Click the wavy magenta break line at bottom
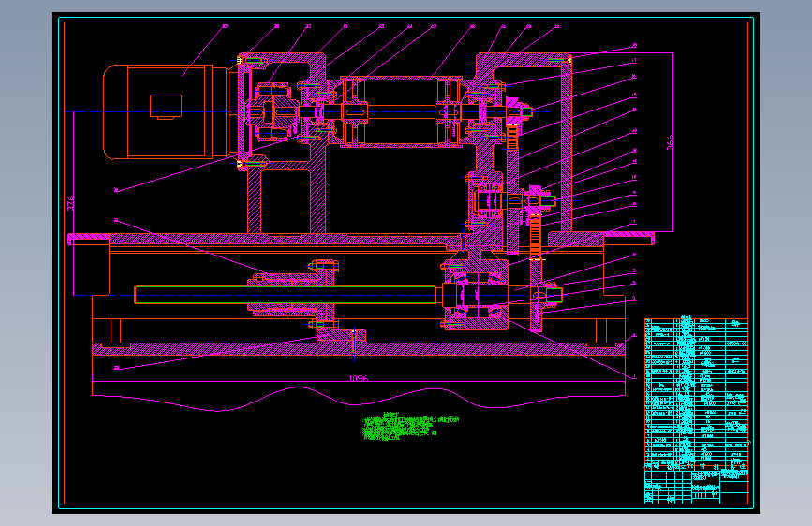This screenshot has height=526, width=812. pyautogui.click(x=359, y=399)
